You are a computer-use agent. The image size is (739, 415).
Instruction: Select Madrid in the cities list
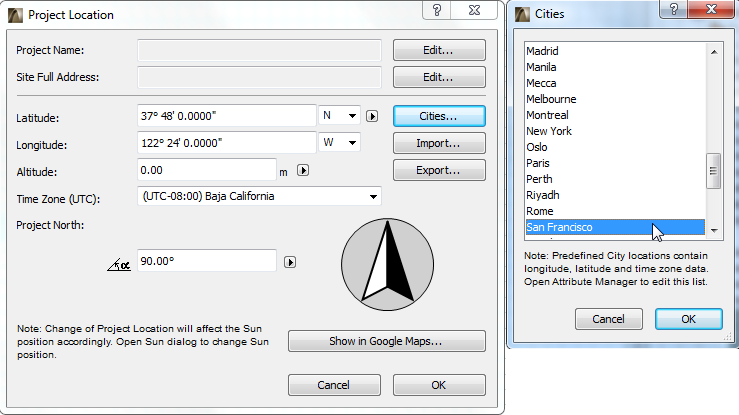[x=615, y=51]
